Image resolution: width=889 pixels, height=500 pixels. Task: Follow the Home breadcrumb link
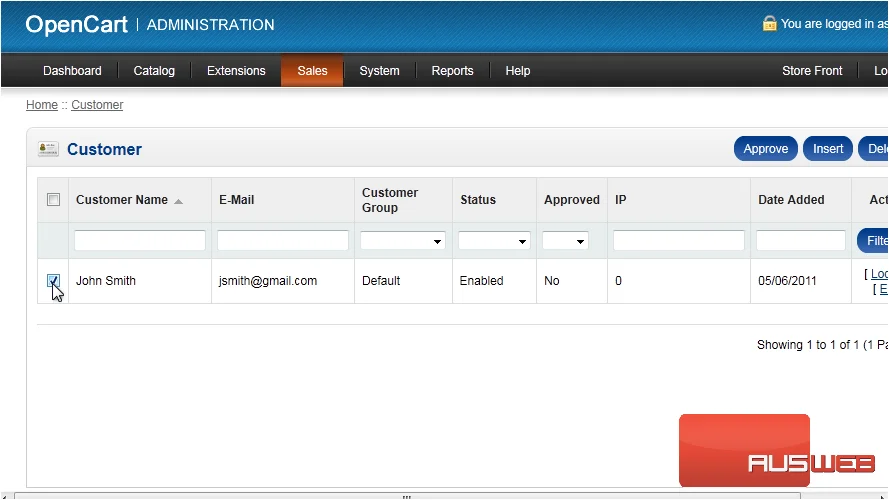pyautogui.click(x=42, y=105)
